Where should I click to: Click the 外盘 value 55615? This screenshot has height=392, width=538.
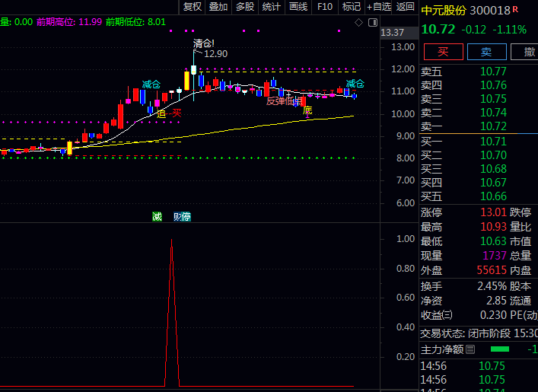492,270
